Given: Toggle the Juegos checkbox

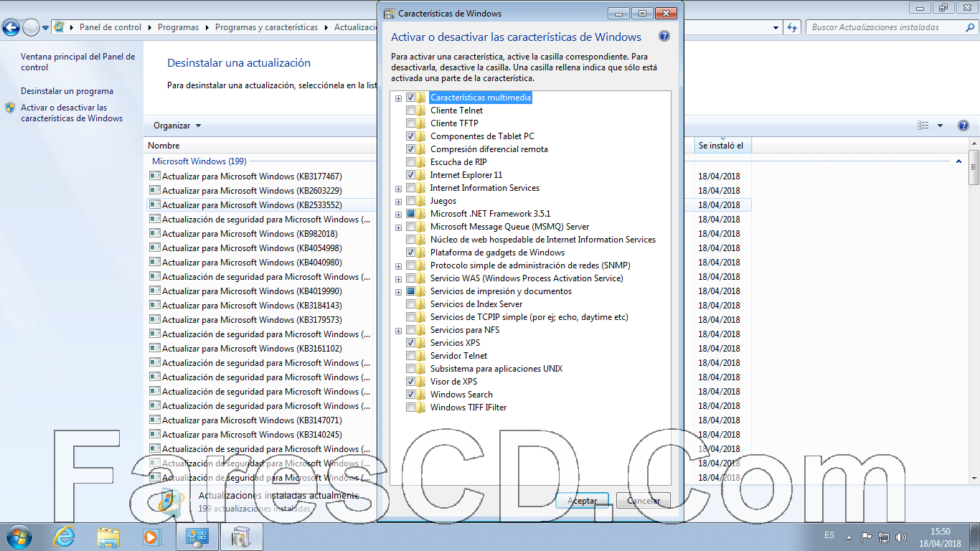Looking at the screenshot, I should point(410,201).
